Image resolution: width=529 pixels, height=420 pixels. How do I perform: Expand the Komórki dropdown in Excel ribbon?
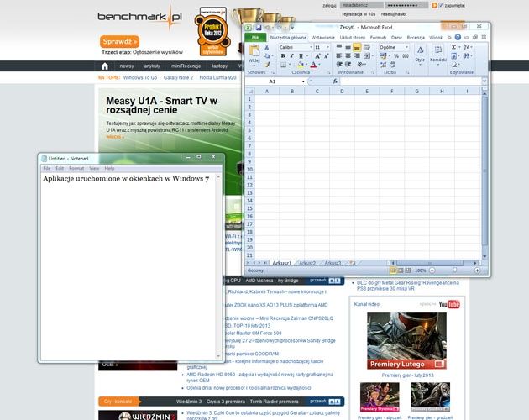pyautogui.click(x=438, y=66)
